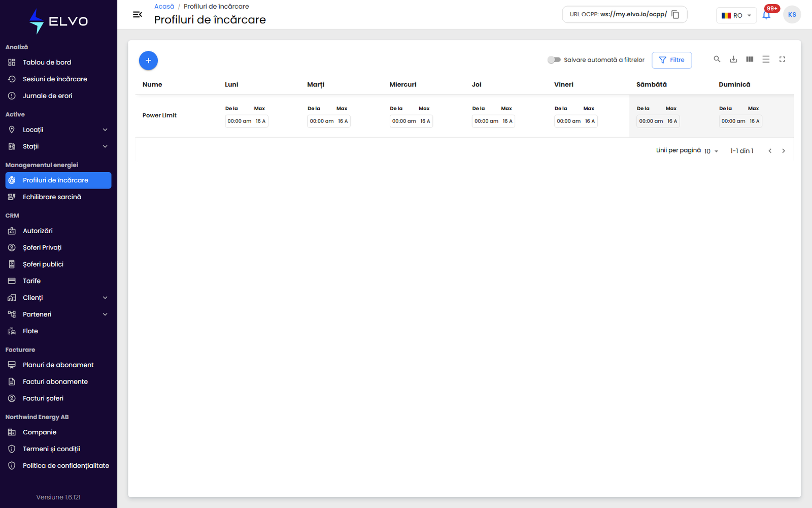
Task: Open Tablou de bord in sidebar
Action: point(58,62)
